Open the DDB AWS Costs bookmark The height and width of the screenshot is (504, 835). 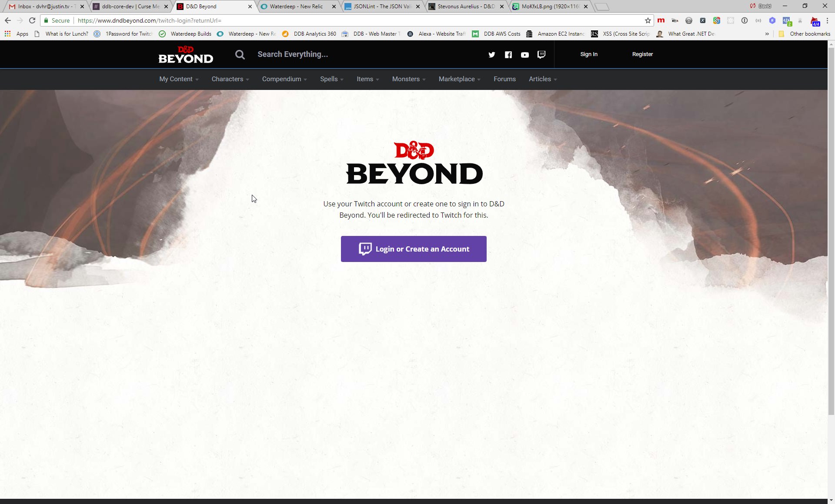click(x=496, y=34)
